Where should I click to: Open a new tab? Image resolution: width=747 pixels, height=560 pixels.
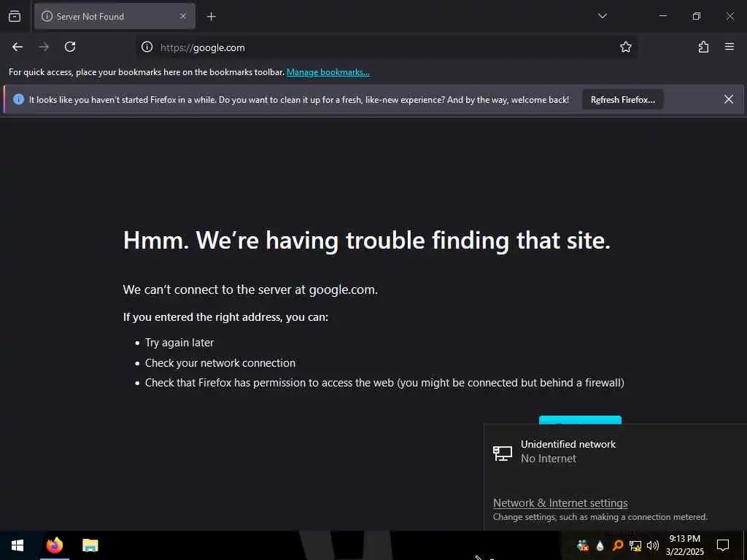pos(212,17)
